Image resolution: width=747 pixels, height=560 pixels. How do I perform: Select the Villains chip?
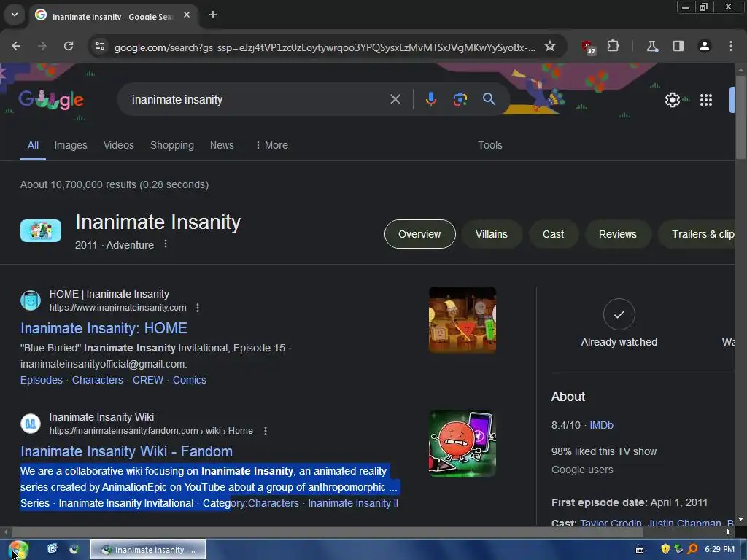(492, 234)
